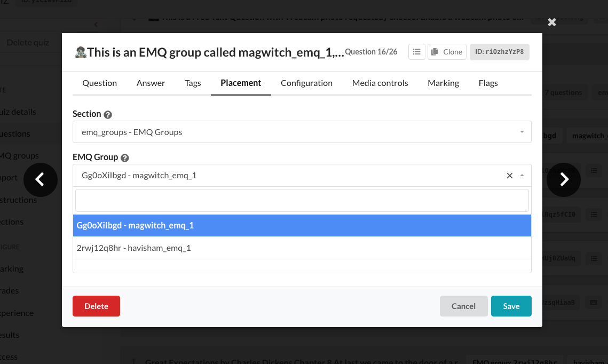Close the modal with the X icon
Image resolution: width=608 pixels, height=364 pixels.
[552, 22]
